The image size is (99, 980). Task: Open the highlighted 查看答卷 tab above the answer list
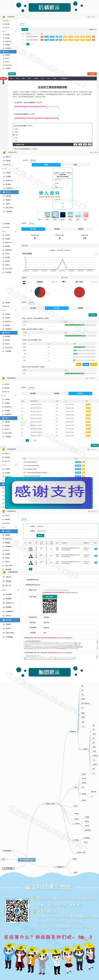coord(80,393)
